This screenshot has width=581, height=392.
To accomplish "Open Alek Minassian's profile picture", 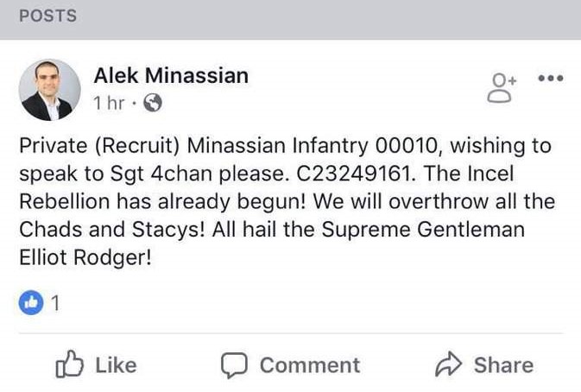I will pos(50,90).
